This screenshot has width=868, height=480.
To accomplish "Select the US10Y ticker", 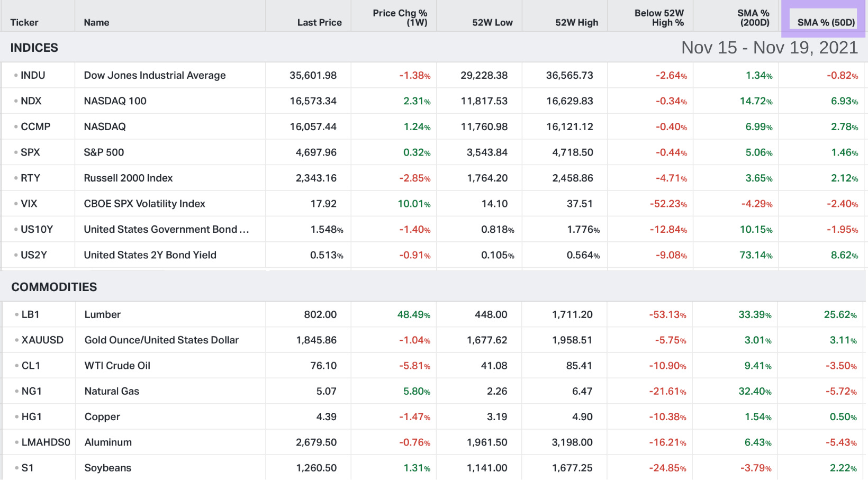I will click(37, 229).
